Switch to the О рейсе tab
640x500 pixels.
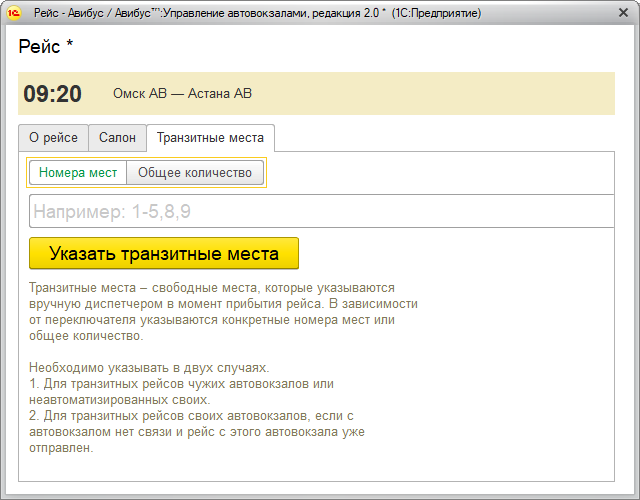pyautogui.click(x=53, y=138)
